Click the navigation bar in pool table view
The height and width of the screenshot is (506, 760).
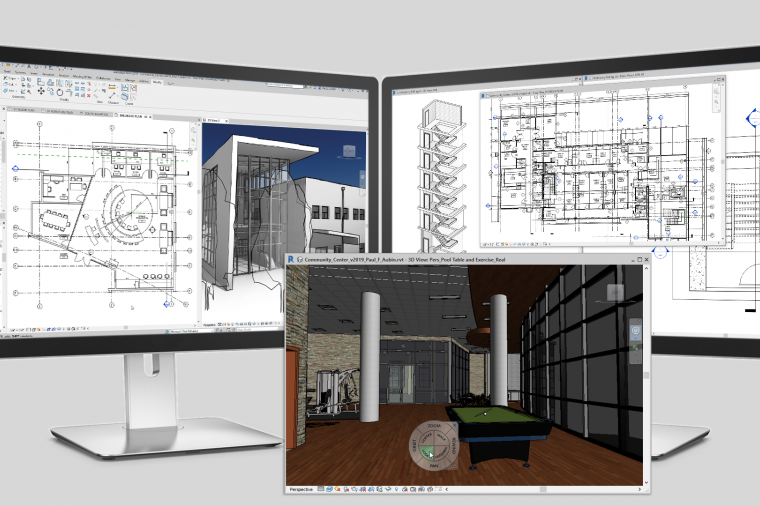(635, 333)
